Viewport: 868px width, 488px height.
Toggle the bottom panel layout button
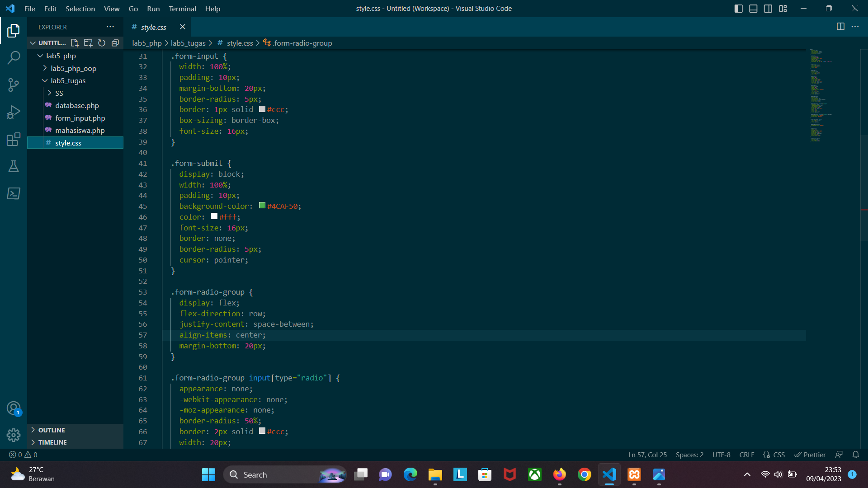753,9
